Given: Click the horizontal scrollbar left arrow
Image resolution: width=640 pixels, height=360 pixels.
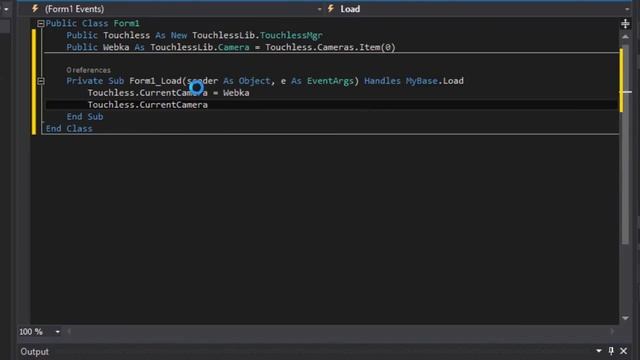Looking at the screenshot, I should pos(69,332).
